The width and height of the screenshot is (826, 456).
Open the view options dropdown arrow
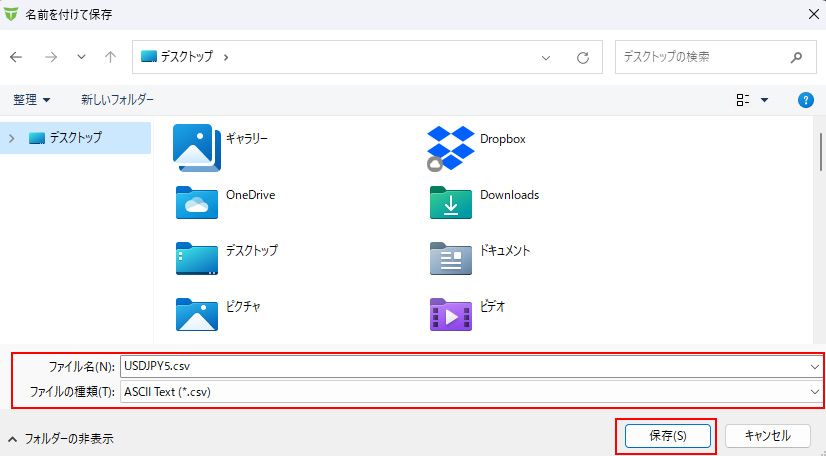pyautogui.click(x=765, y=100)
